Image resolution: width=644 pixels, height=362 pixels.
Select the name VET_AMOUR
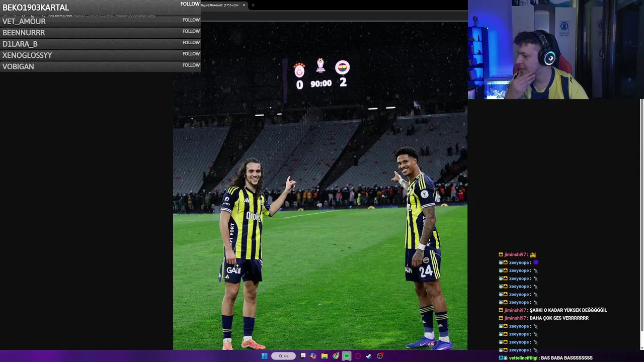click(24, 21)
